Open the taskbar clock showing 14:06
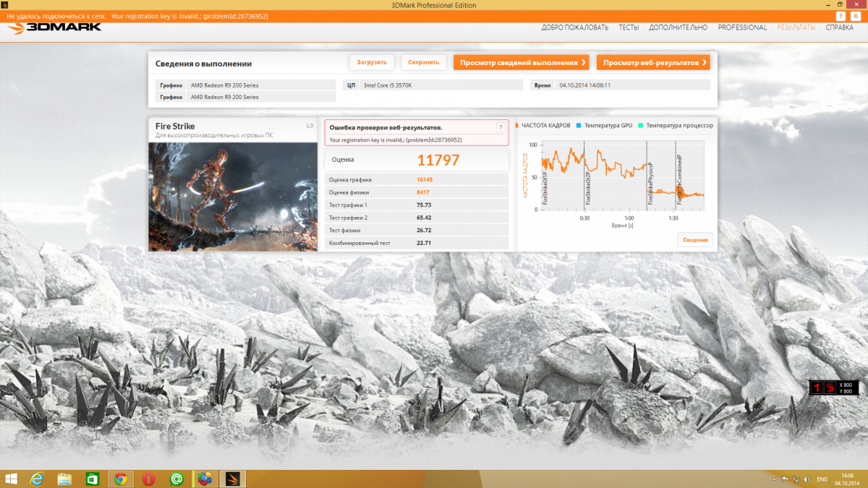Image resolution: width=868 pixels, height=488 pixels. tap(848, 479)
